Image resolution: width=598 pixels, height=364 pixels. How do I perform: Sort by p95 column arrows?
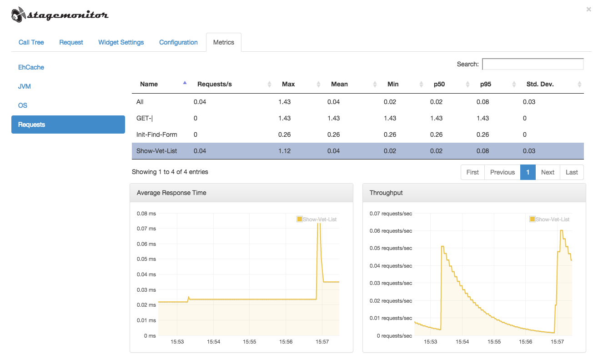click(x=514, y=84)
